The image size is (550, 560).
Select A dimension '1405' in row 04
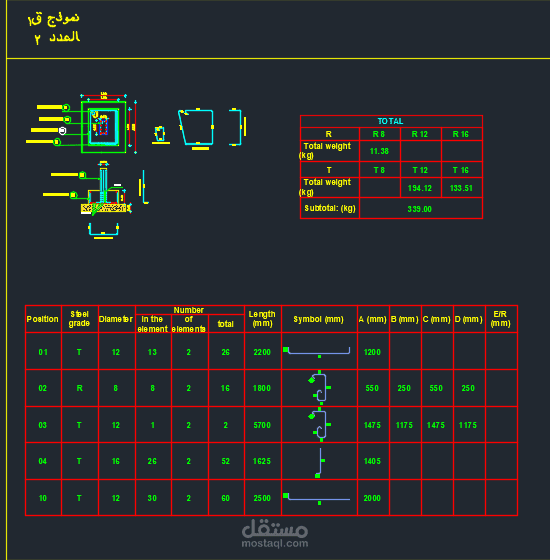point(372,461)
